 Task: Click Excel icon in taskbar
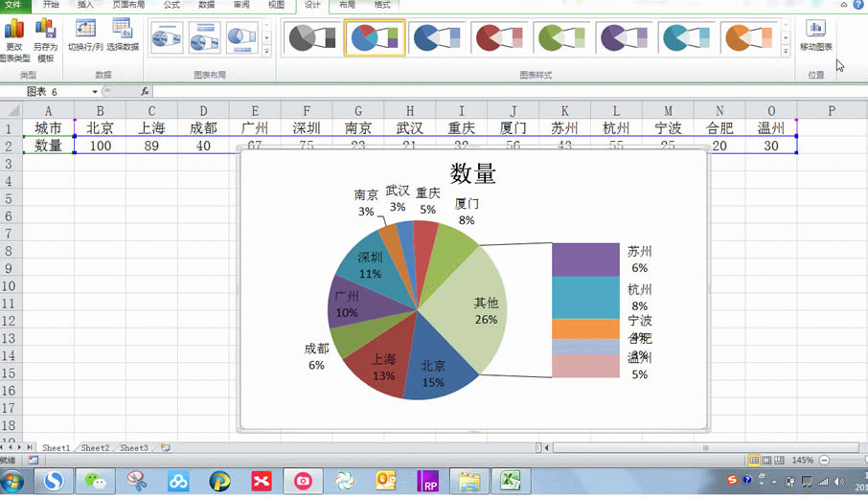pos(511,481)
